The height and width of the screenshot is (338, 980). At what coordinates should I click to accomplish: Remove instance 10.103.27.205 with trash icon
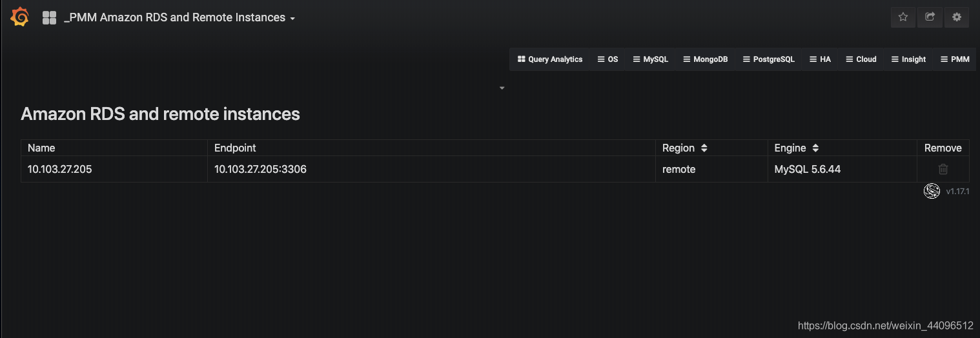coord(943,169)
